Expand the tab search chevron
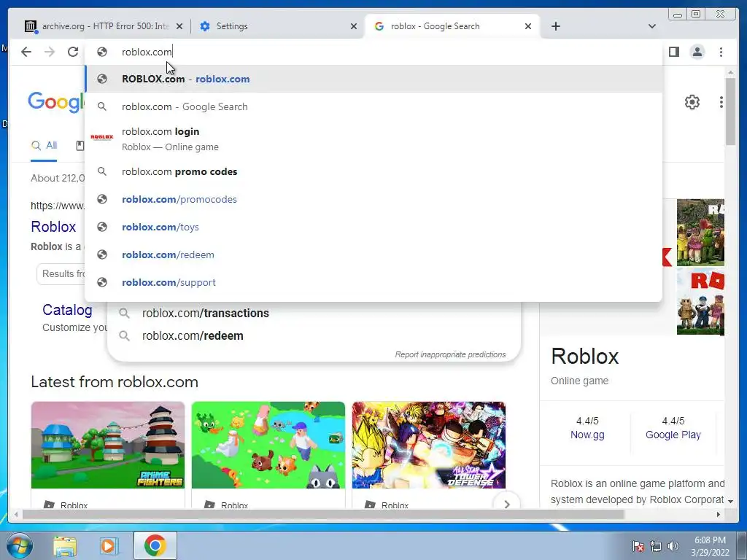747x560 pixels. coord(652,26)
